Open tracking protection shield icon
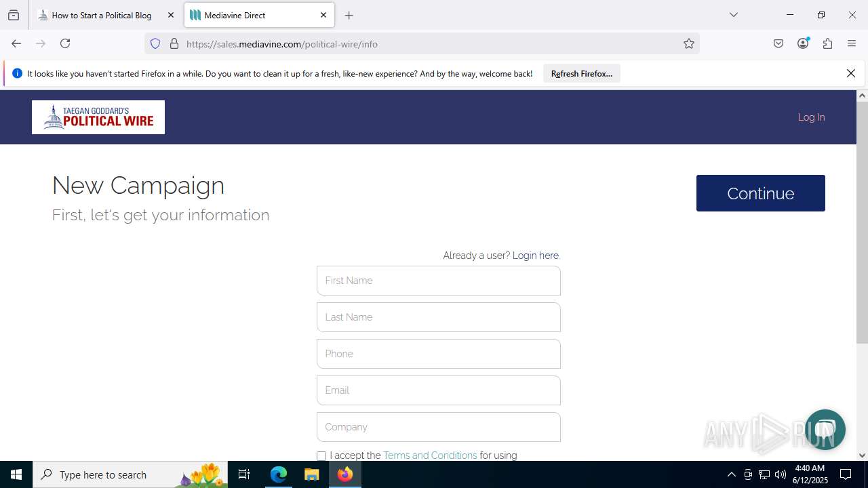 tap(155, 43)
